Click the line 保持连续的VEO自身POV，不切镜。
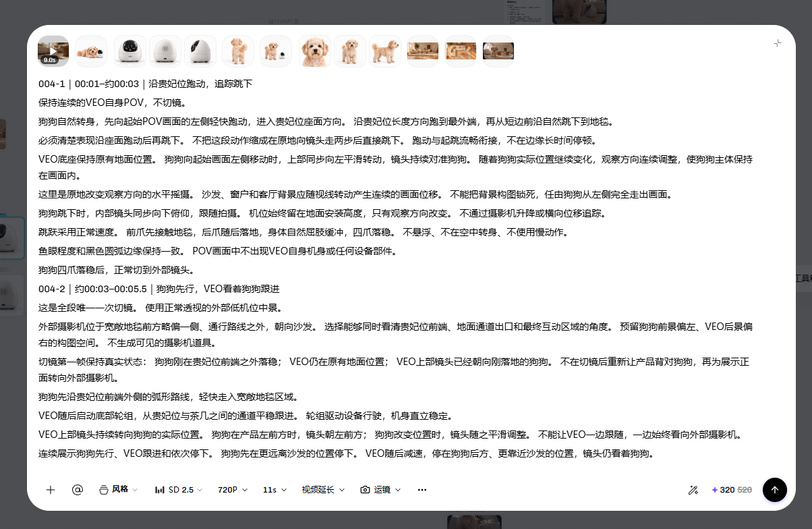This screenshot has height=529, width=812. 112,103
